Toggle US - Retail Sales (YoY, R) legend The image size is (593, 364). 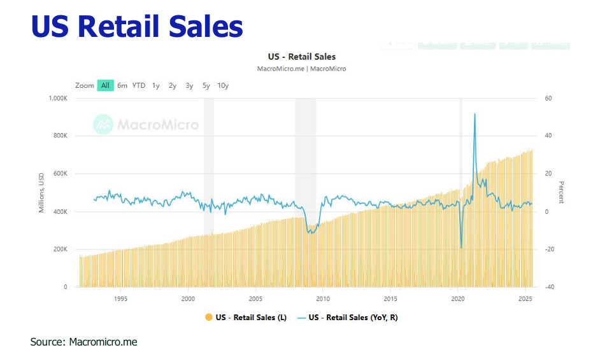click(353, 317)
